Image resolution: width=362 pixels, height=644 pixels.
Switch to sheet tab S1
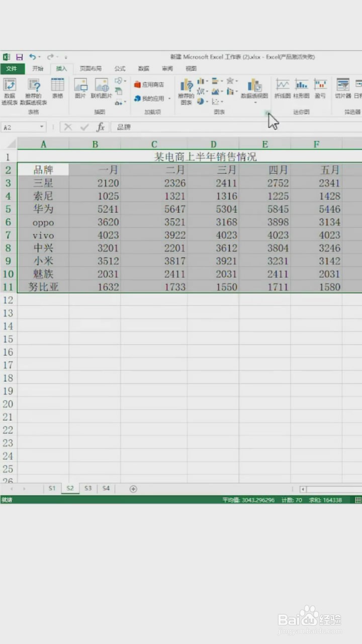[52, 489]
